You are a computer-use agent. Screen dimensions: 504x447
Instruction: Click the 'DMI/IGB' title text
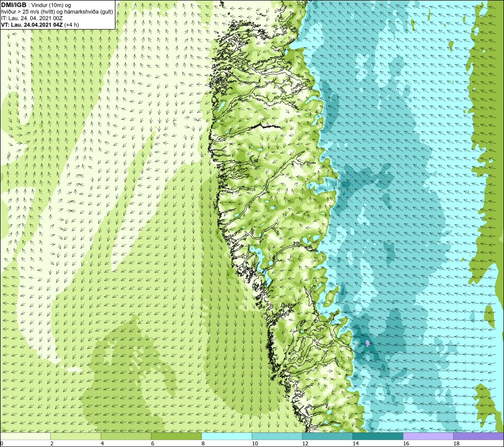[13, 5]
